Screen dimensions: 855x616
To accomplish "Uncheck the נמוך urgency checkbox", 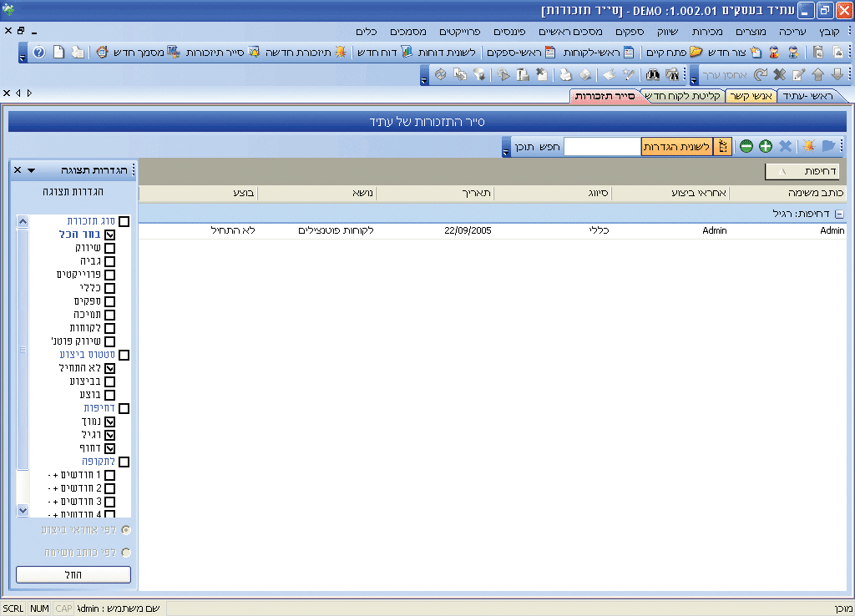I will 109,422.
